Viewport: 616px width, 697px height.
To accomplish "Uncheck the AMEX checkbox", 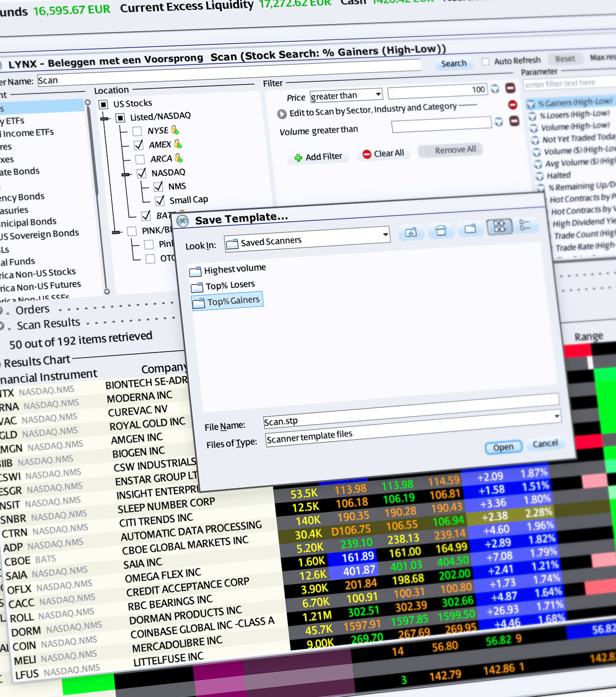I will [139, 145].
